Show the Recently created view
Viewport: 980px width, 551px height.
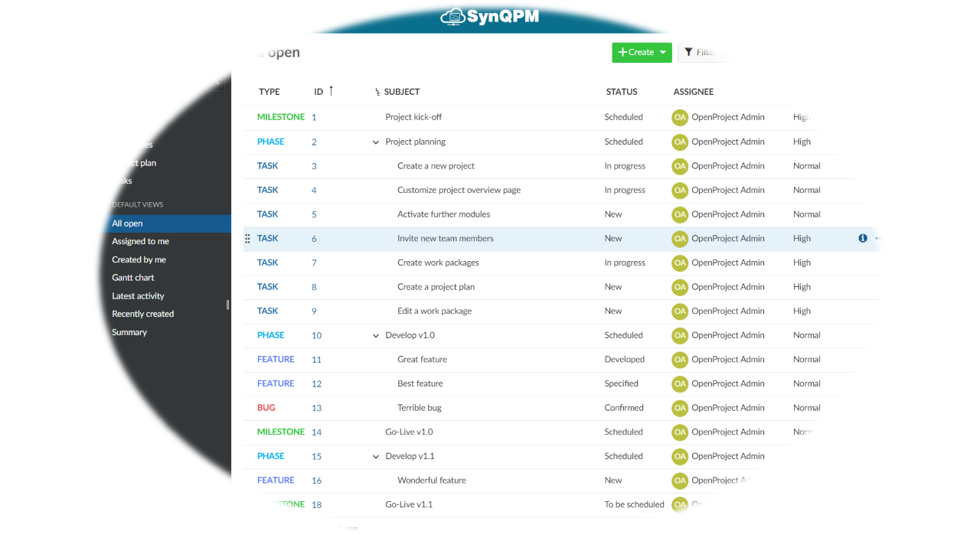[x=143, y=315]
